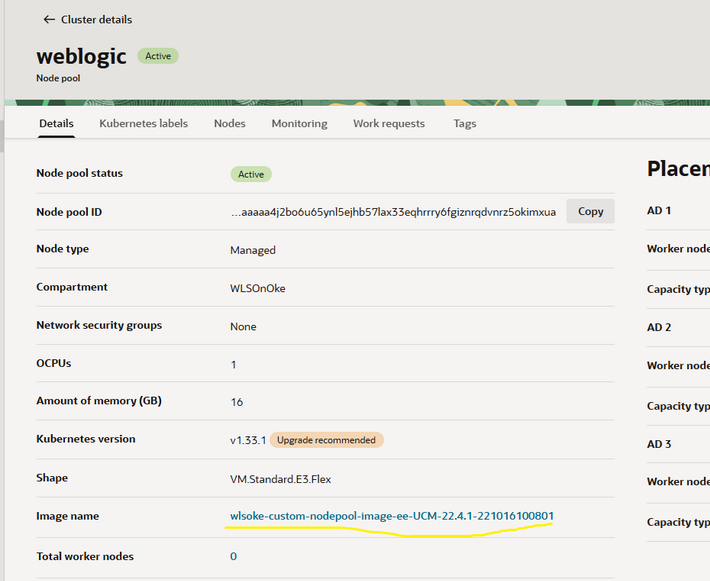710x581 pixels.
Task: Select the memory amount value 16
Action: 237,402
